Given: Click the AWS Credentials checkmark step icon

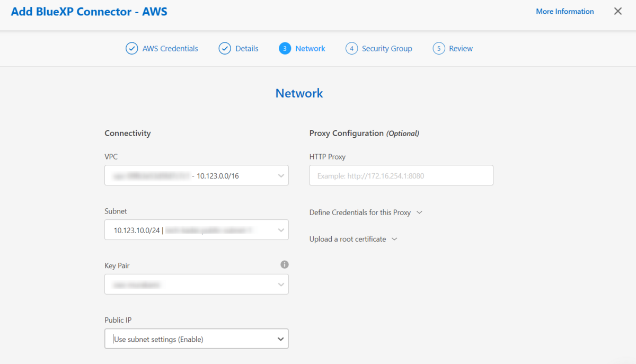Looking at the screenshot, I should point(132,48).
